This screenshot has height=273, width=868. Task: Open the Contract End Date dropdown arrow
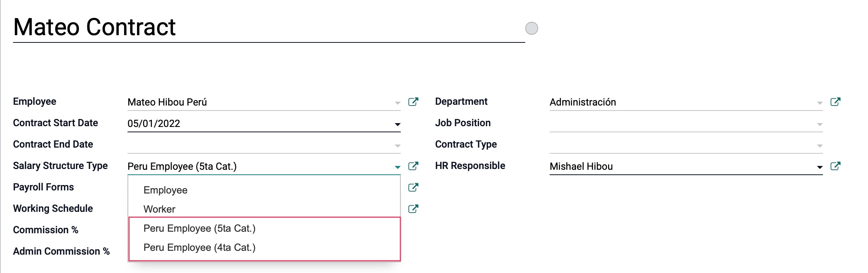pos(397,146)
